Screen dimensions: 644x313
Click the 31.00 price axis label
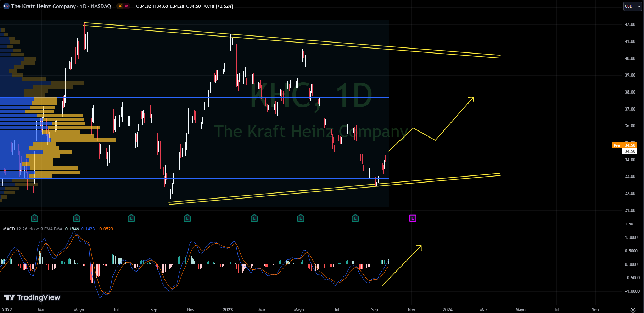[x=630, y=211]
